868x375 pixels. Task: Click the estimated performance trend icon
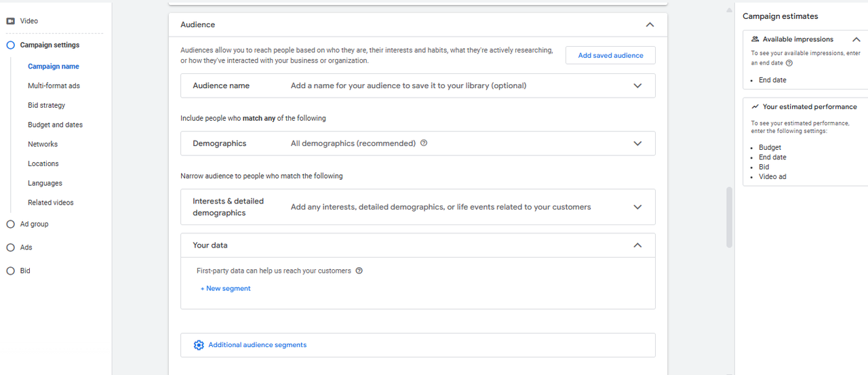pos(755,106)
